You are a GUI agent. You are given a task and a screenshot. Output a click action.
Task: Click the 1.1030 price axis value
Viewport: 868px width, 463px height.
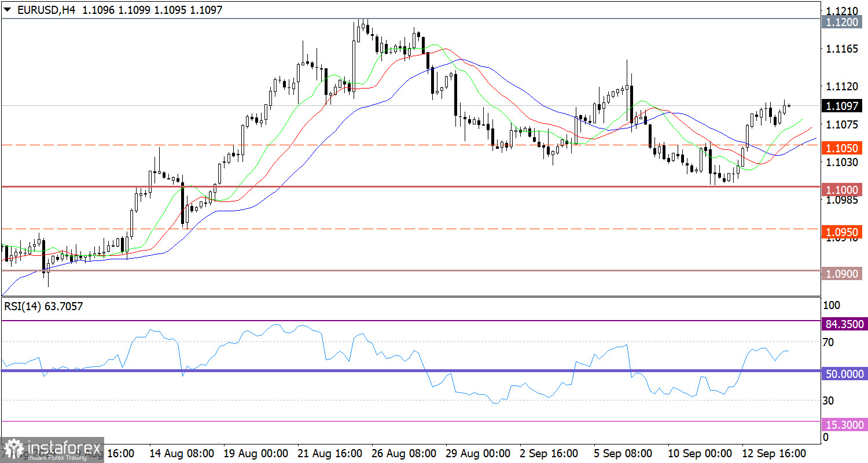[x=842, y=162]
